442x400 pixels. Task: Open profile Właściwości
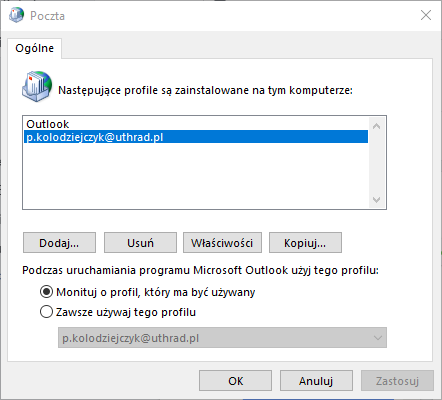click(x=222, y=243)
